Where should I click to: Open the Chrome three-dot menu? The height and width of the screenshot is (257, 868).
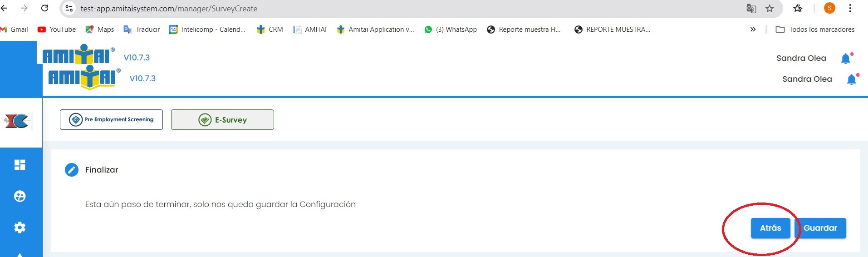(850, 8)
